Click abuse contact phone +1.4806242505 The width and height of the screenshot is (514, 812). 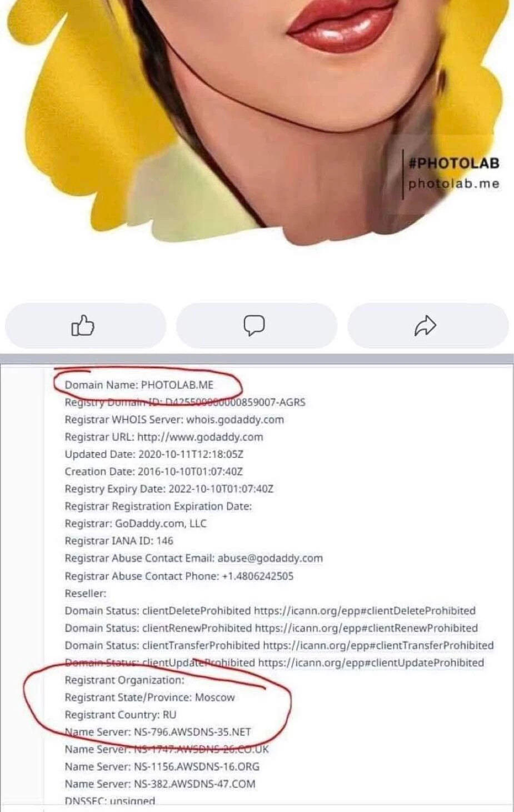pyautogui.click(x=257, y=576)
